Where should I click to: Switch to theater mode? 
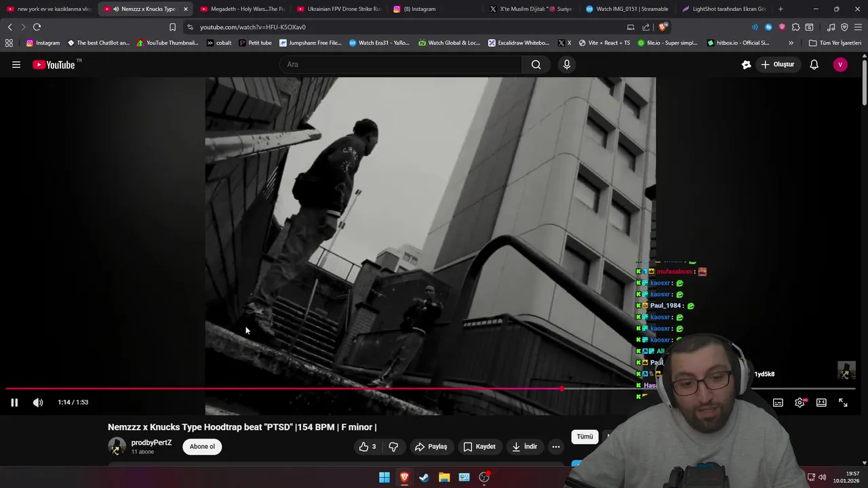tap(821, 403)
